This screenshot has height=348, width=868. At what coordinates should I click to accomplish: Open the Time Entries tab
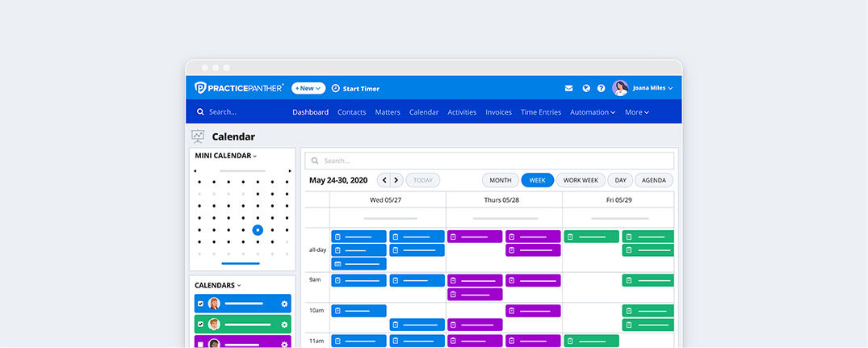click(541, 112)
